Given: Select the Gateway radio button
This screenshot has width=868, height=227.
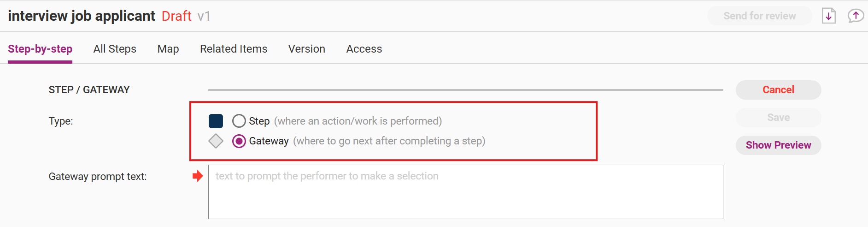Looking at the screenshot, I should [x=239, y=141].
